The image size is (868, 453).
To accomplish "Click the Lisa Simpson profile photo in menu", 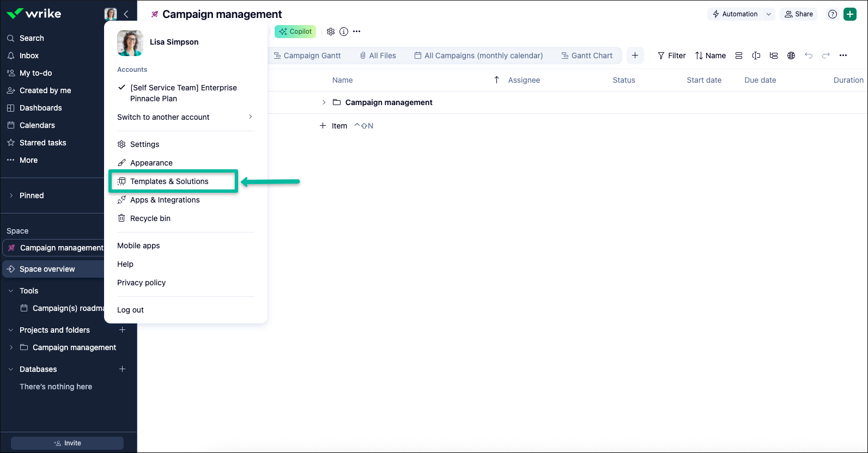I will tap(130, 43).
